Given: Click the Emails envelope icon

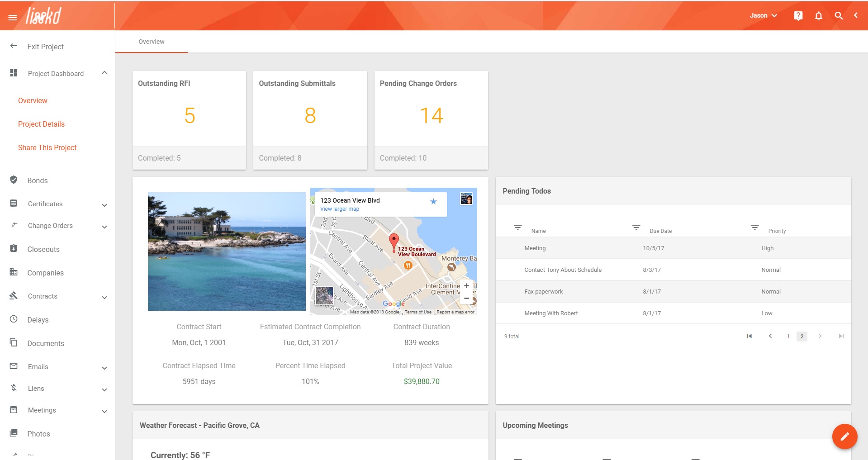Looking at the screenshot, I should (14, 366).
